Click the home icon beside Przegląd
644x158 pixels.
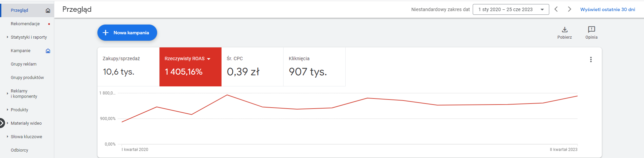[48, 10]
